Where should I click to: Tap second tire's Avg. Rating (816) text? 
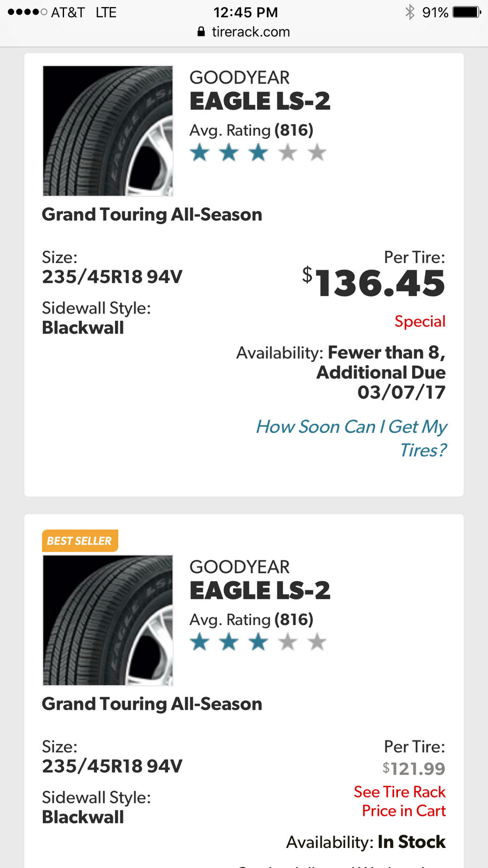(x=251, y=620)
